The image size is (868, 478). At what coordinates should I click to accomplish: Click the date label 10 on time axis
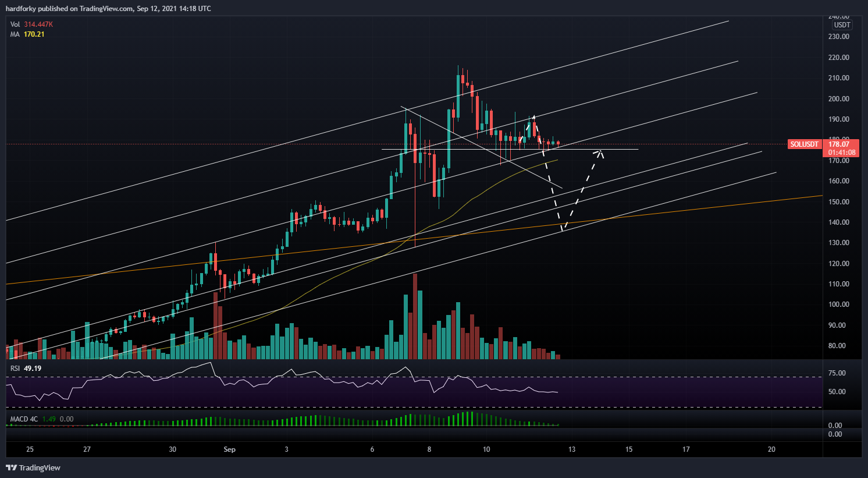pos(486,449)
